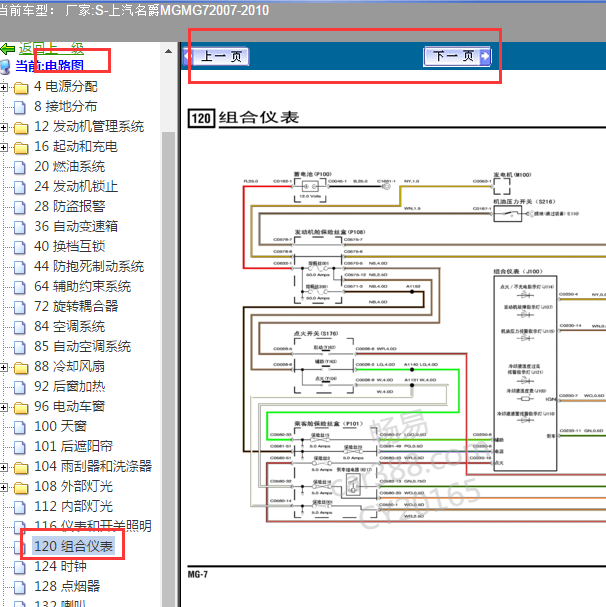Click the MG-7 footer label
The width and height of the screenshot is (606, 607).
click(x=197, y=574)
